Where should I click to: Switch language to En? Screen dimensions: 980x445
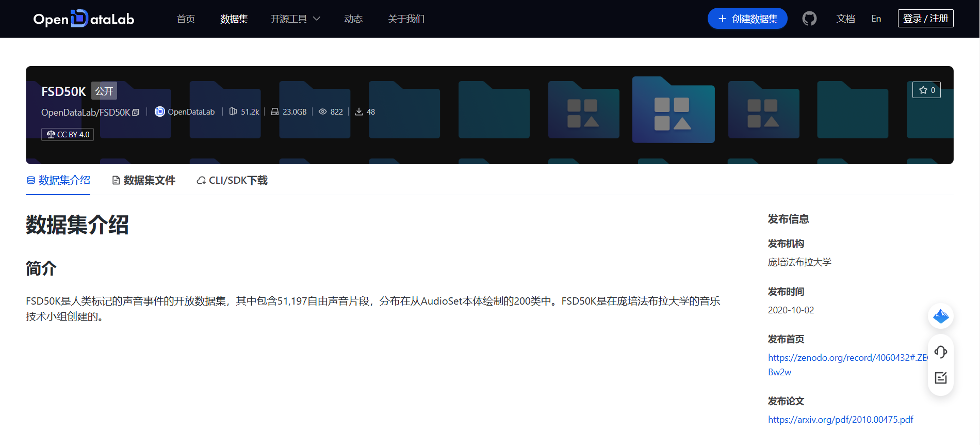876,19
